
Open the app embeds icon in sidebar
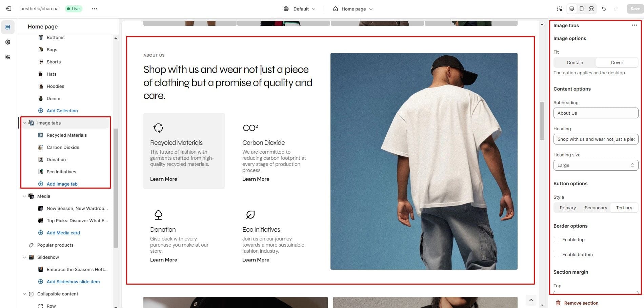(x=8, y=57)
